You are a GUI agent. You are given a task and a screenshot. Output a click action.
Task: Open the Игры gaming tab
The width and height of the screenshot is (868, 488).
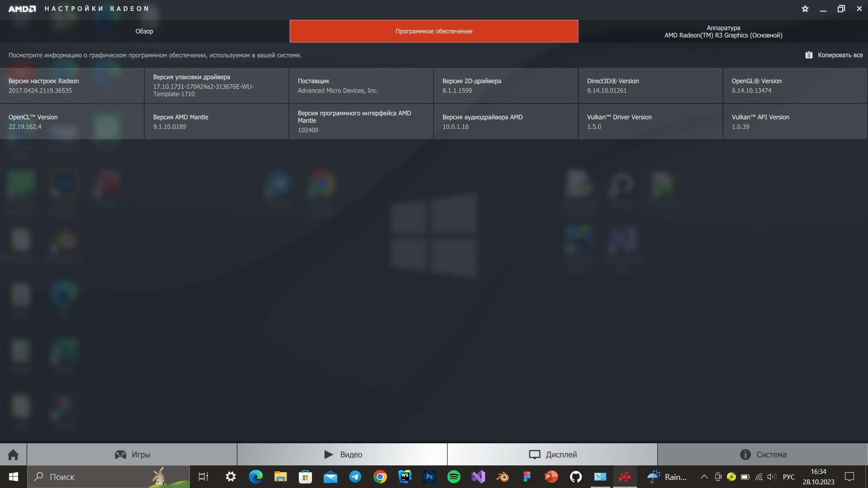click(x=132, y=455)
